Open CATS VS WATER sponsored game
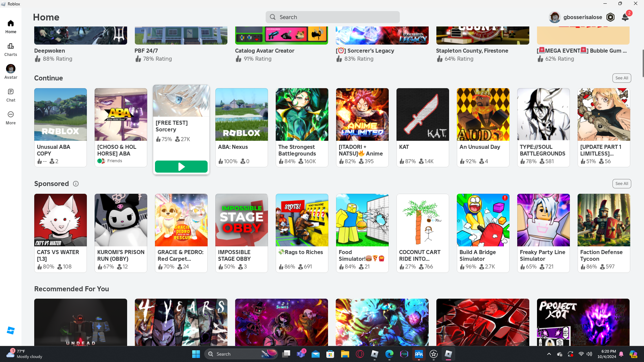644x362 pixels. tap(60, 233)
